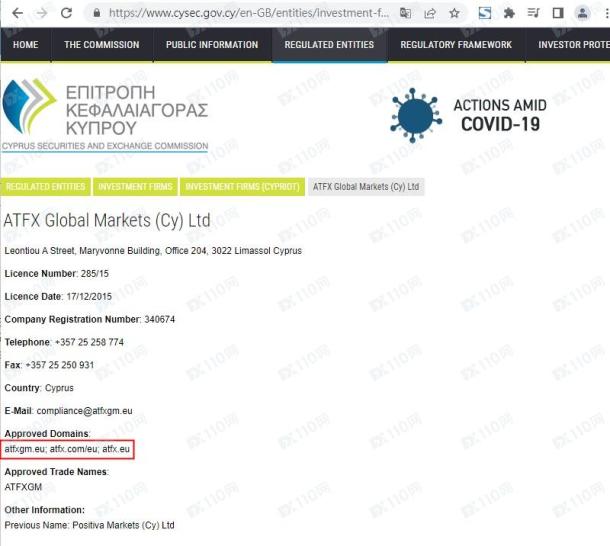Open the PUBLIC INFORMATION menu

click(212, 45)
